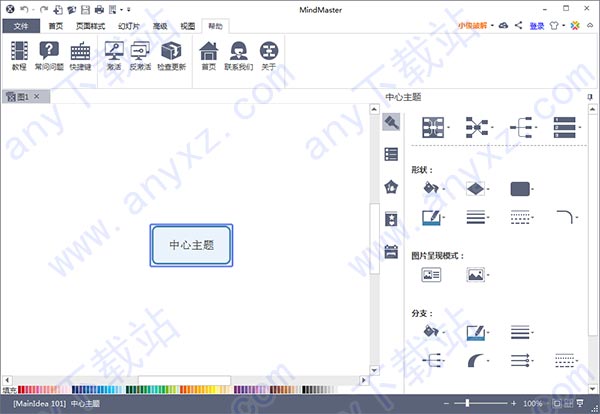The width and height of the screenshot is (600, 414).
Task: Open 联系我们 contact us icon
Action: (x=238, y=56)
